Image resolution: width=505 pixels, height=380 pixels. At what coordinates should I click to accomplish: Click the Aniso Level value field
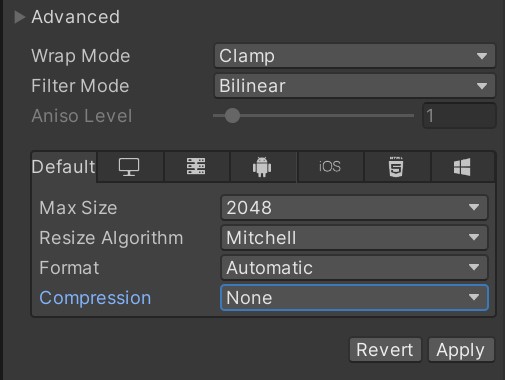click(459, 116)
